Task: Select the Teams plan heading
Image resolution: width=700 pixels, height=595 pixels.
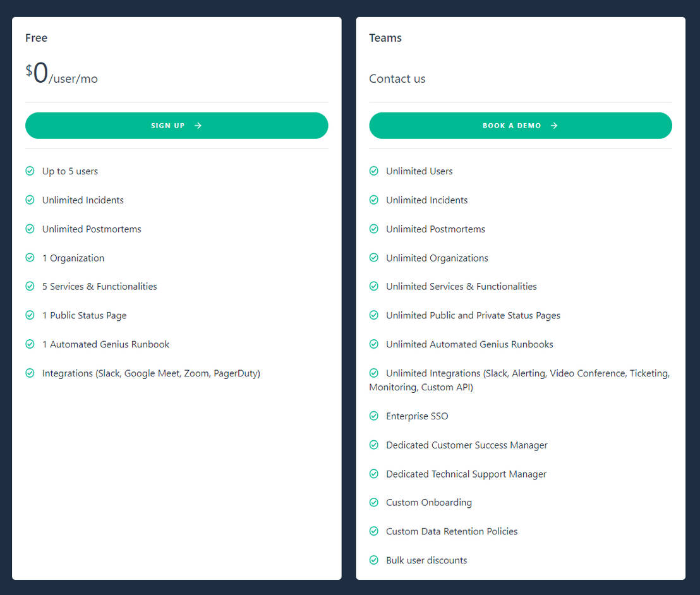Action: (x=385, y=38)
